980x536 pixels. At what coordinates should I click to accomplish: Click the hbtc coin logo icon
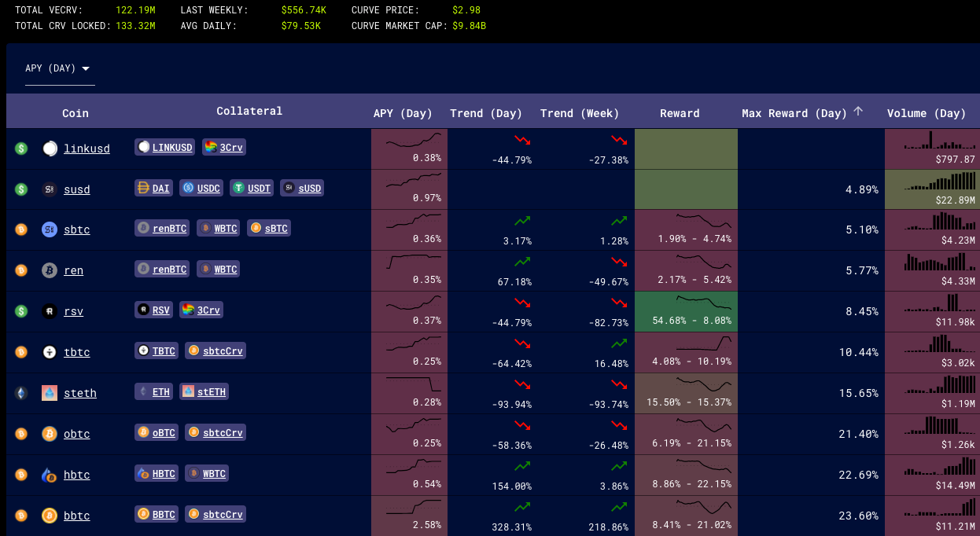[50, 475]
